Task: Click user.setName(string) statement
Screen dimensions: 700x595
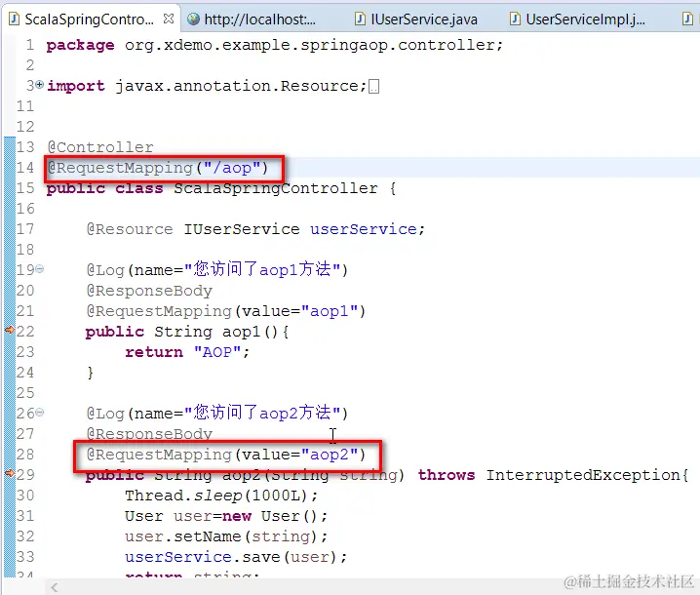Action: pos(226,536)
